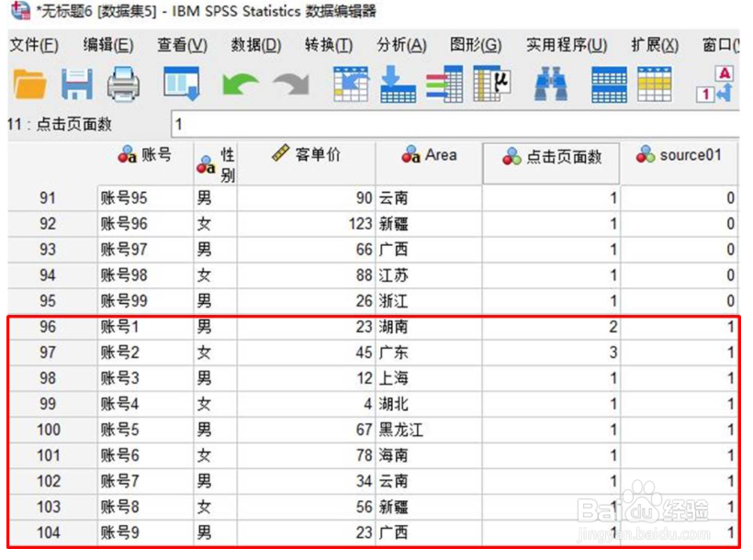753x560 pixels.
Task: Open the 文件(F) menu
Action: tap(34, 45)
